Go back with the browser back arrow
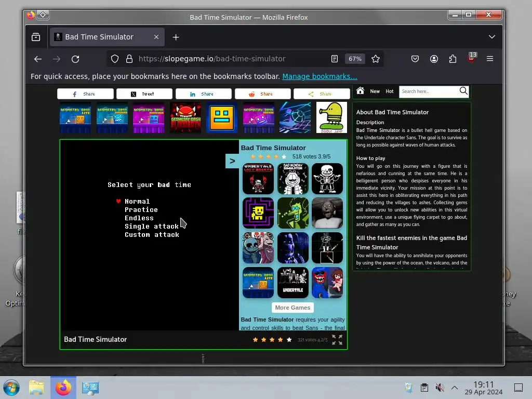The height and width of the screenshot is (399, 532). click(x=37, y=59)
